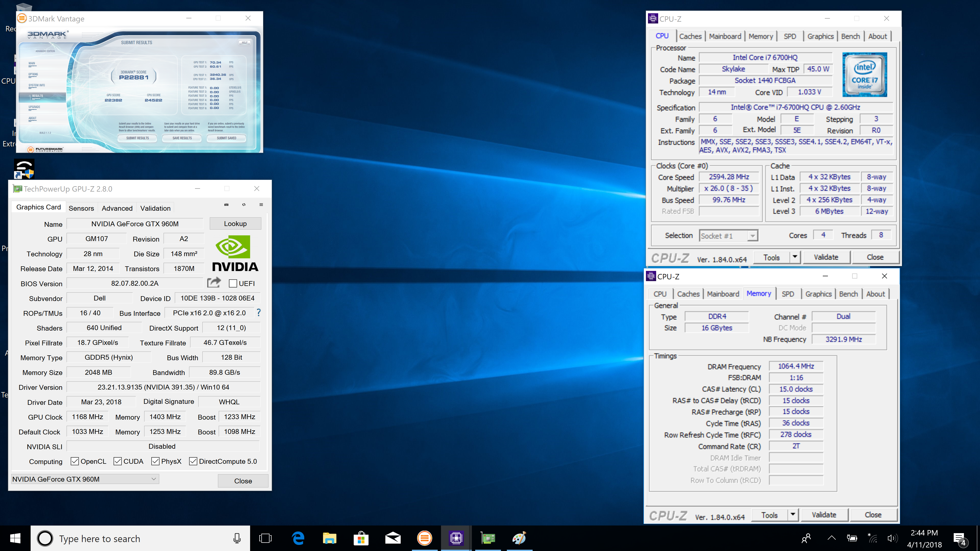Open Task View from taskbar
The image size is (980, 551).
pos(265,538)
